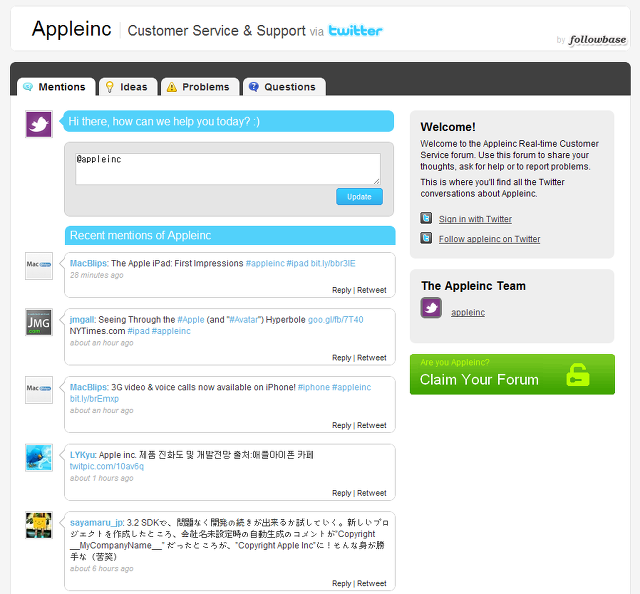This screenshot has width=640, height=594.
Task: Open sayamaru_jp username link
Action: (96, 523)
